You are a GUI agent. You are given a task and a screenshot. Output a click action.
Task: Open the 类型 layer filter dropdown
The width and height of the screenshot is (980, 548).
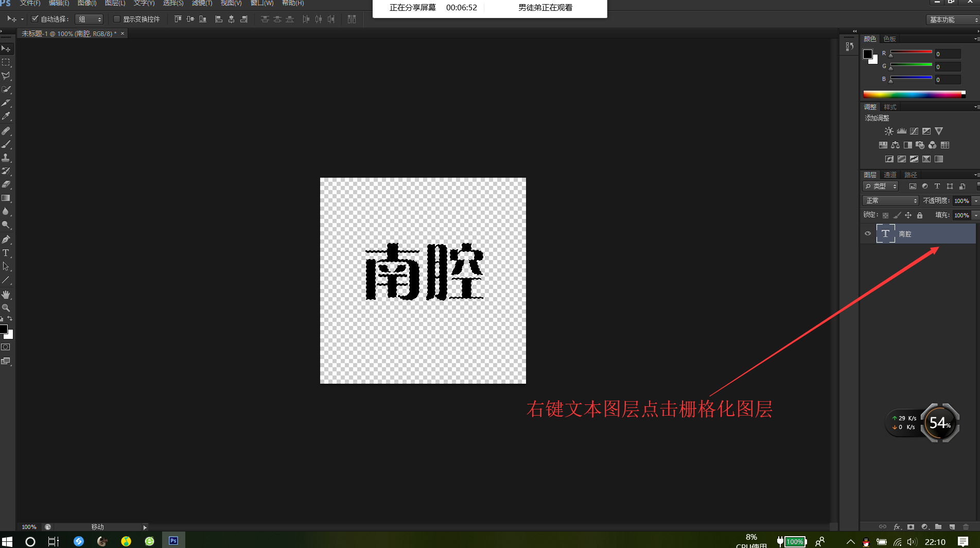point(880,186)
